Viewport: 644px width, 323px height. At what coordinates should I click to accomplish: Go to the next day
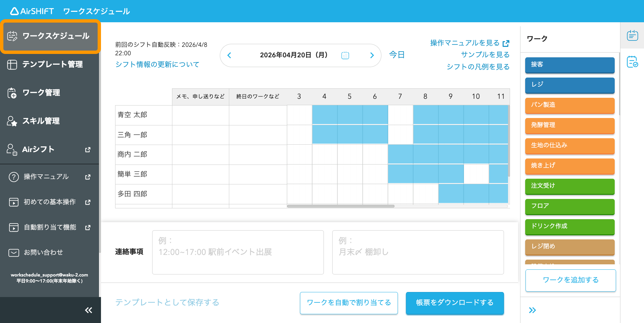372,55
